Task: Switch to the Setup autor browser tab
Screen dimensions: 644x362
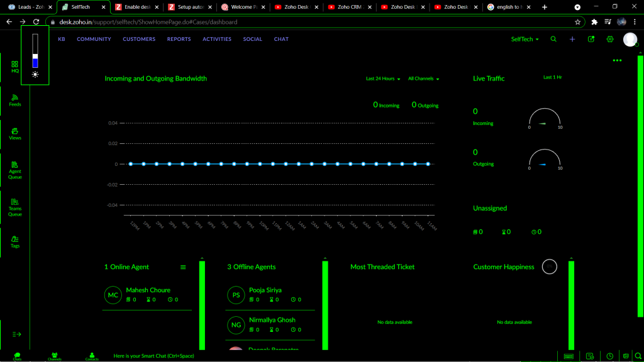Action: coord(190,7)
